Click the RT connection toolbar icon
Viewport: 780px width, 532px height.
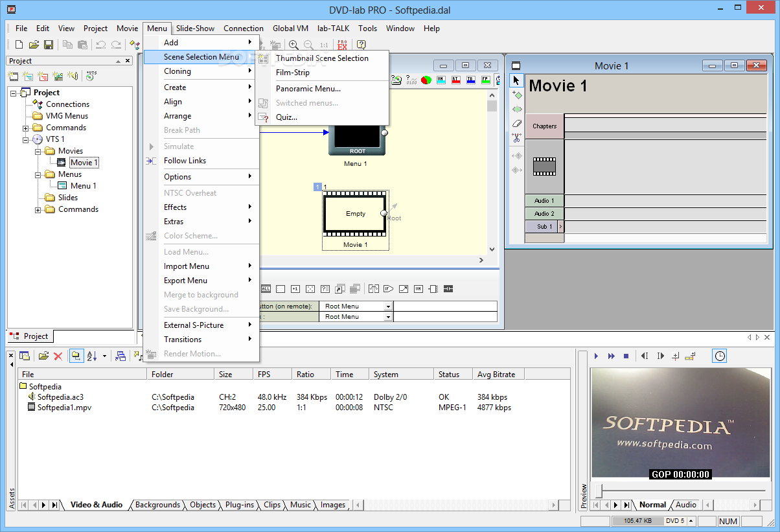(456, 80)
